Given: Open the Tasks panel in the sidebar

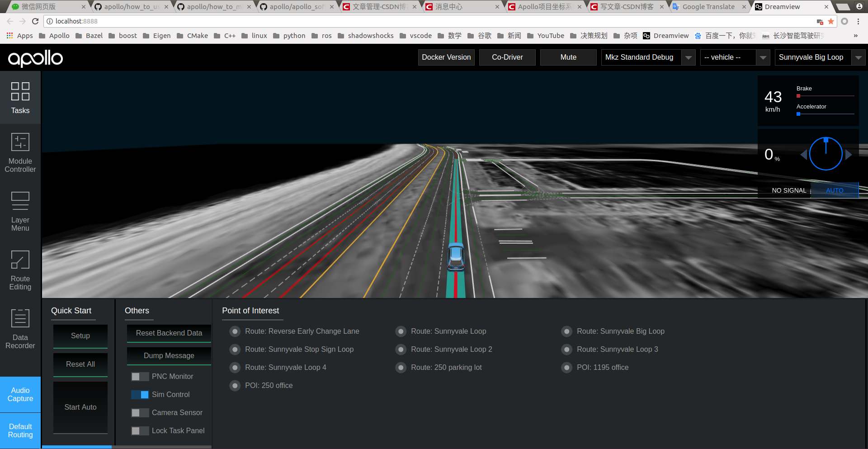Looking at the screenshot, I should [x=20, y=99].
